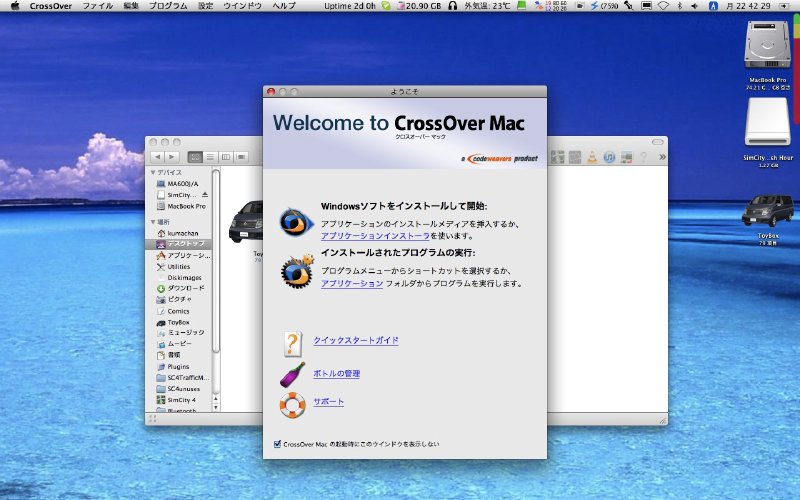800x500 pixels.
Task: Switch Finder to icon view
Action: pyautogui.click(x=195, y=157)
